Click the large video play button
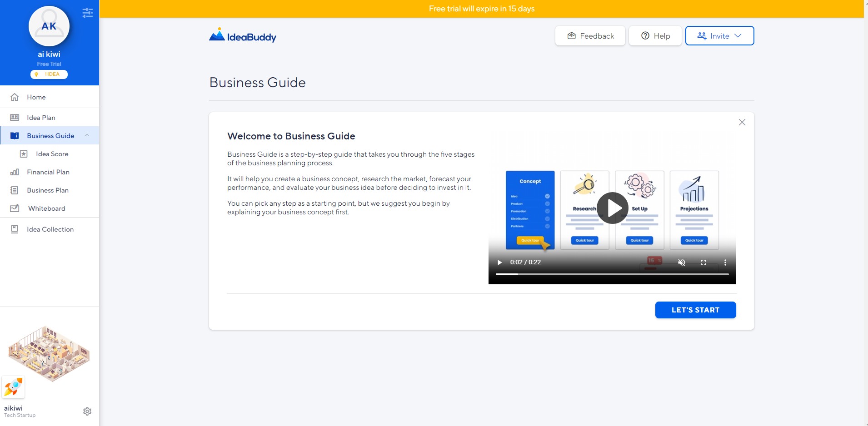 [613, 208]
